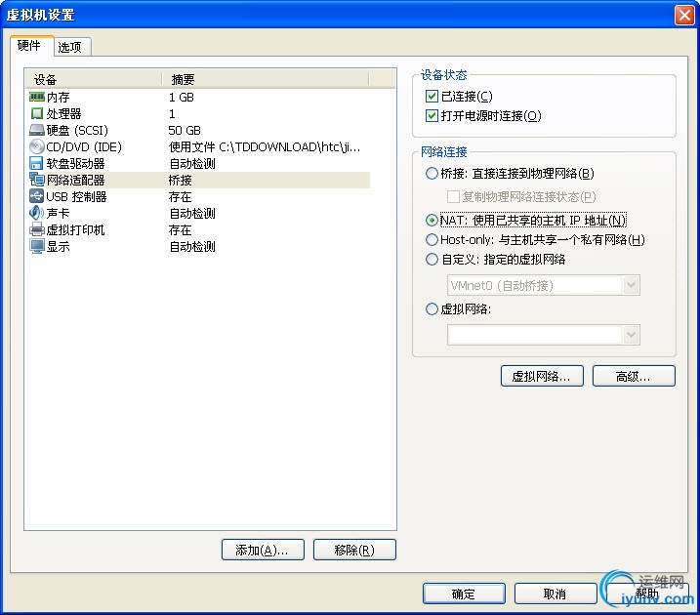Image resolution: width=700 pixels, height=615 pixels.
Task: Click the 取消 button
Action: click(556, 594)
